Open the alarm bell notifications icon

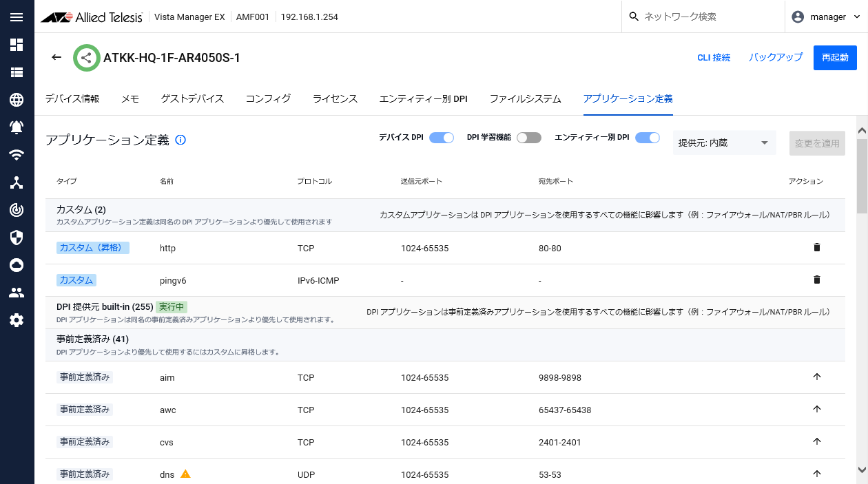pos(17,127)
